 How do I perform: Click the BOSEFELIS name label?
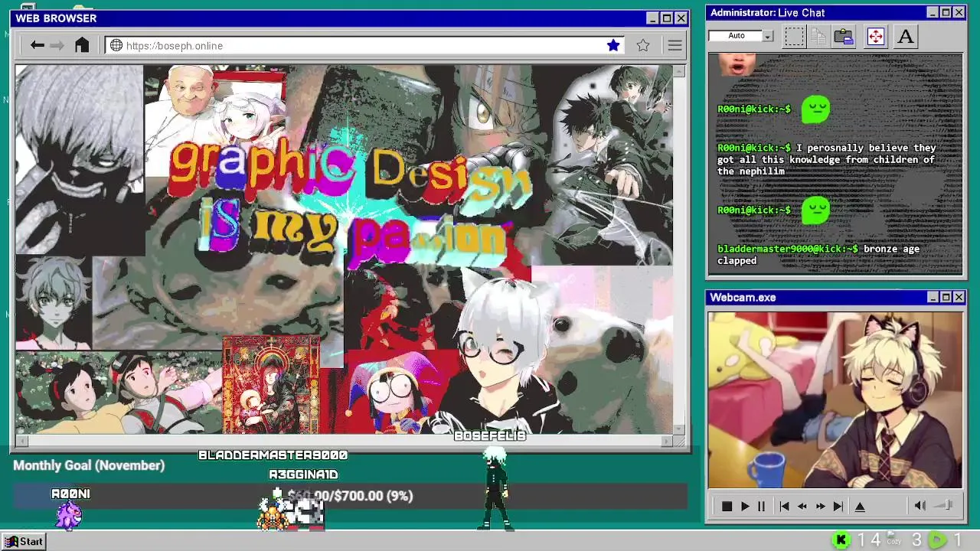coord(490,435)
